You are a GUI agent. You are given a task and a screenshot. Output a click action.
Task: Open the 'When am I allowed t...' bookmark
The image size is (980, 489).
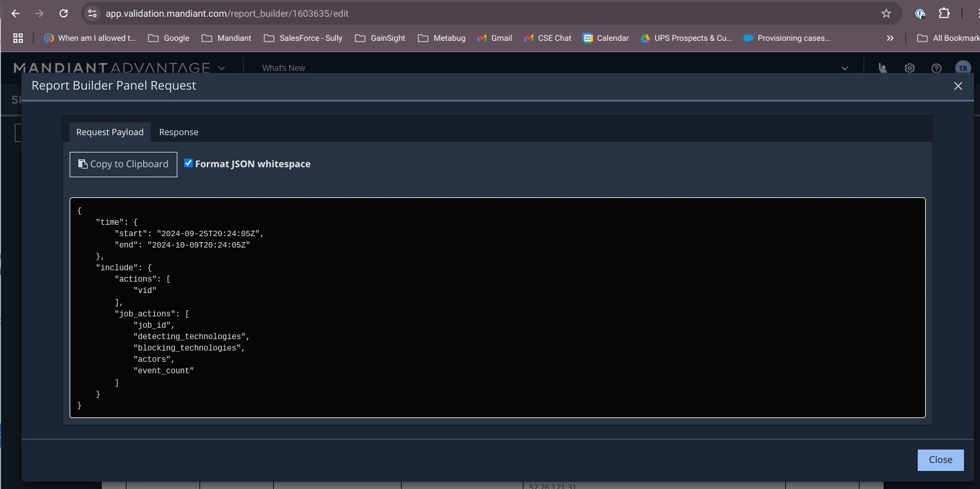pyautogui.click(x=90, y=38)
